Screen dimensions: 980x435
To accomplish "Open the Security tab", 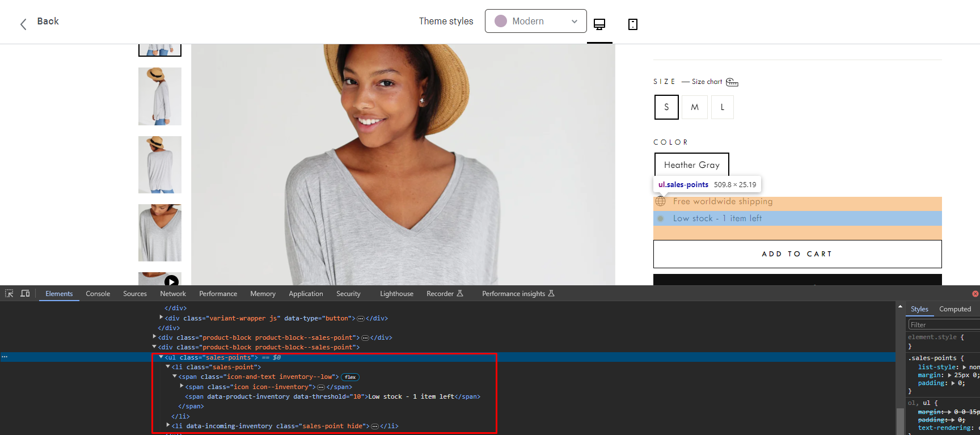I will tap(348, 294).
